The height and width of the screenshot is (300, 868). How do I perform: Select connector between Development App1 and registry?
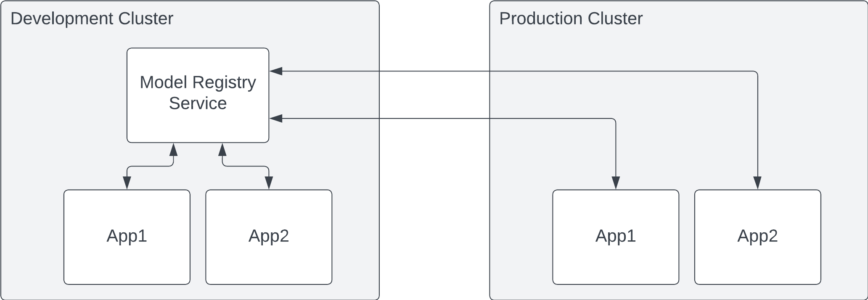coord(150,166)
